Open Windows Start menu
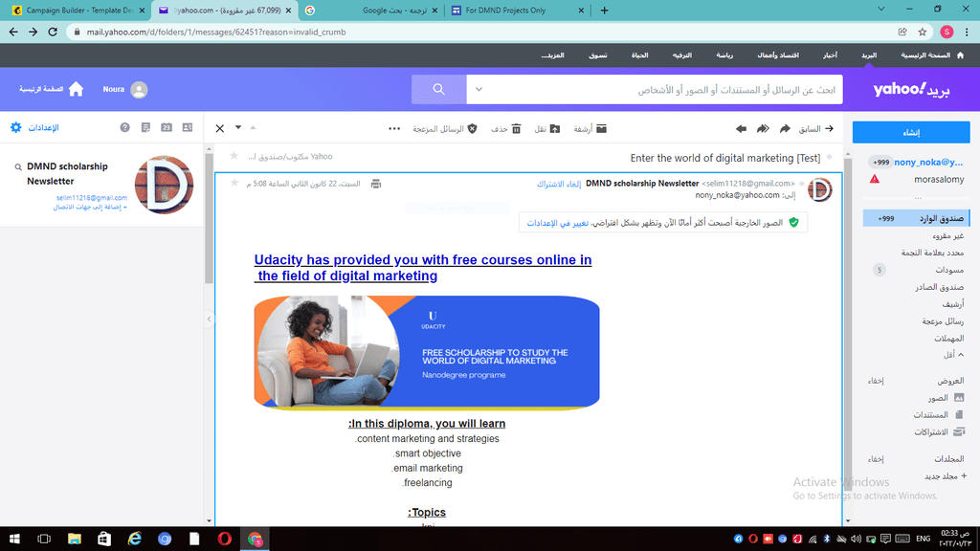The height and width of the screenshot is (551, 980). 14,539
